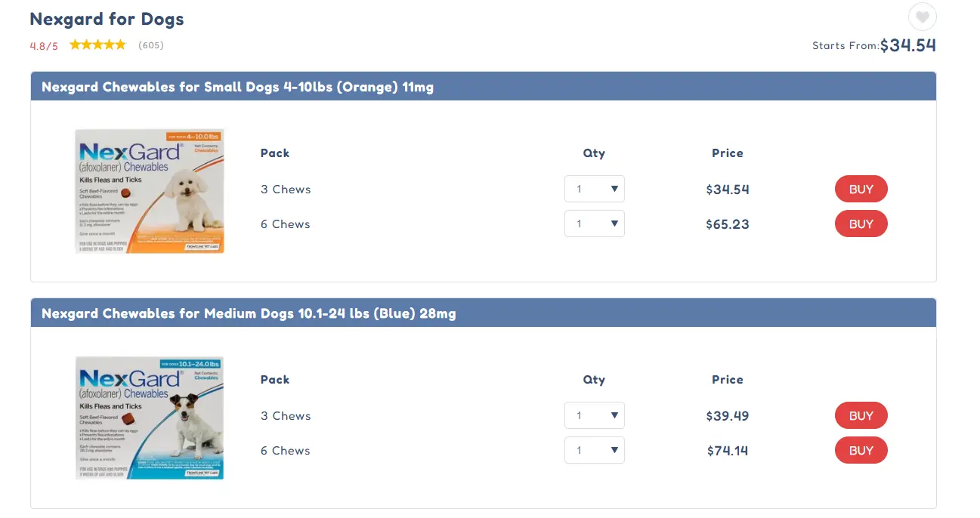
Task: Click the Medium Dogs 10.1-24 lbs (Blue) header
Action: coord(249,313)
